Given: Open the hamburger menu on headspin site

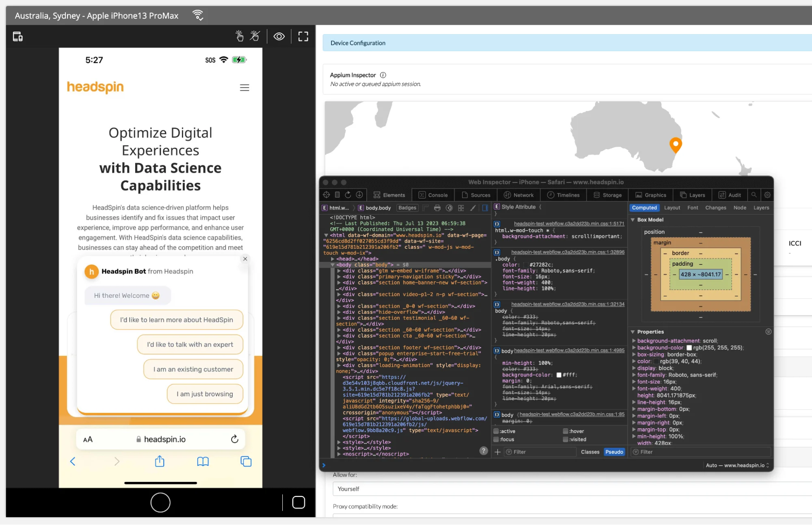Looking at the screenshot, I should 245,88.
